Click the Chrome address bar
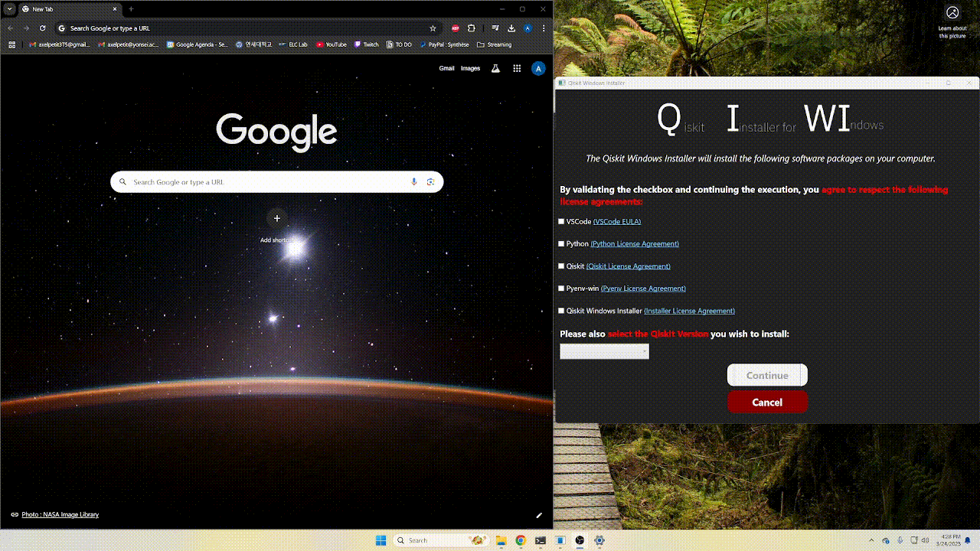 pyautogui.click(x=245, y=28)
